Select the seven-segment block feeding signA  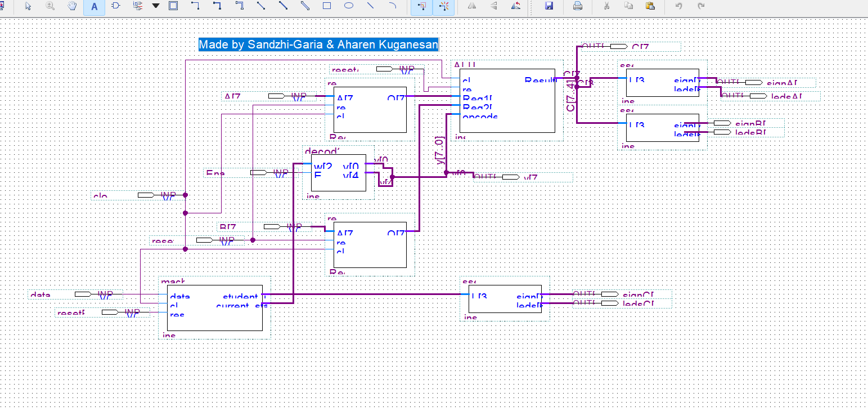pos(663,83)
